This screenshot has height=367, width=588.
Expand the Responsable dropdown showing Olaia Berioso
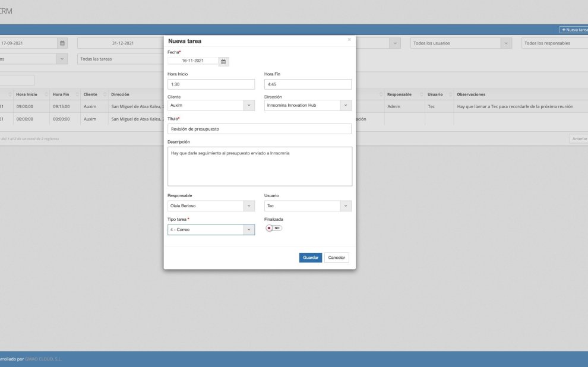pos(211,206)
